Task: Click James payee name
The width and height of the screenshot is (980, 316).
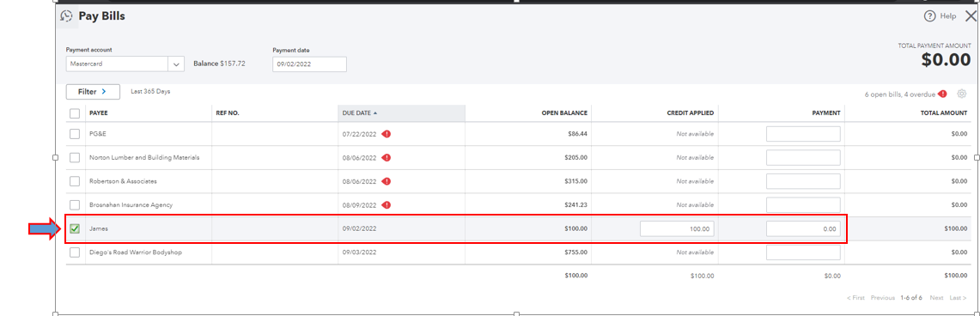Action: [x=99, y=228]
